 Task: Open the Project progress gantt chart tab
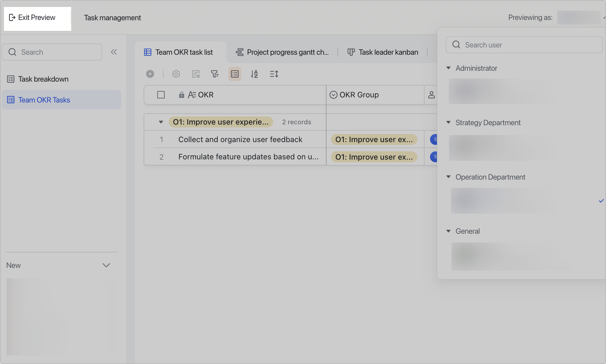click(283, 52)
